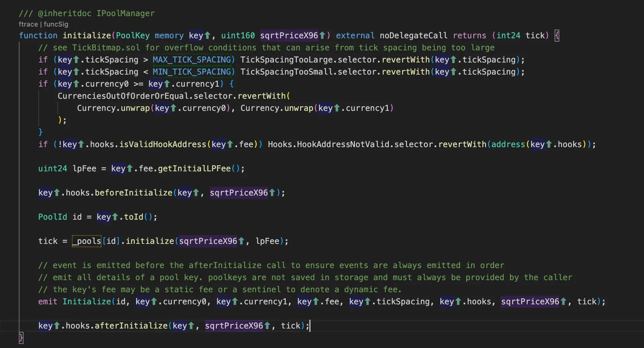This screenshot has height=348, width=644.
Task: Click arrow icon after sqrtPriceX96 in function signature
Action: point(322,35)
